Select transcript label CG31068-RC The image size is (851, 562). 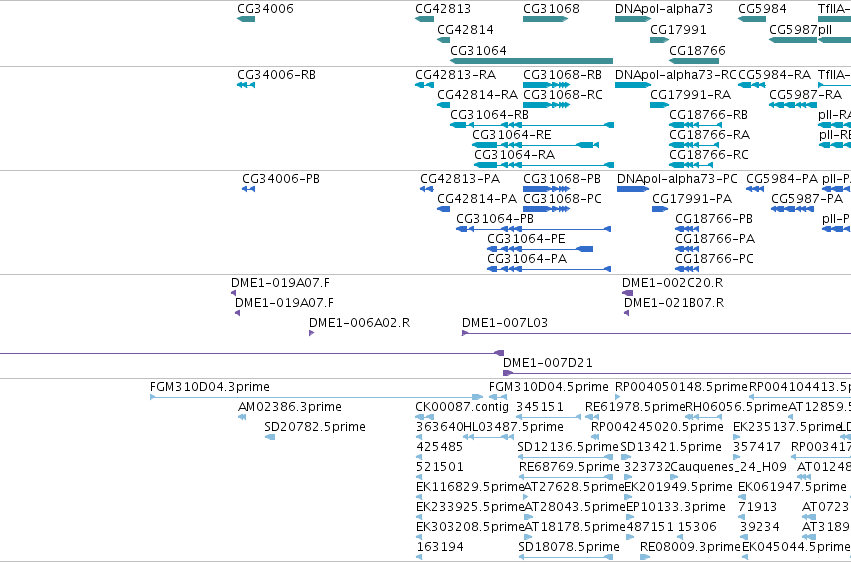[562, 95]
